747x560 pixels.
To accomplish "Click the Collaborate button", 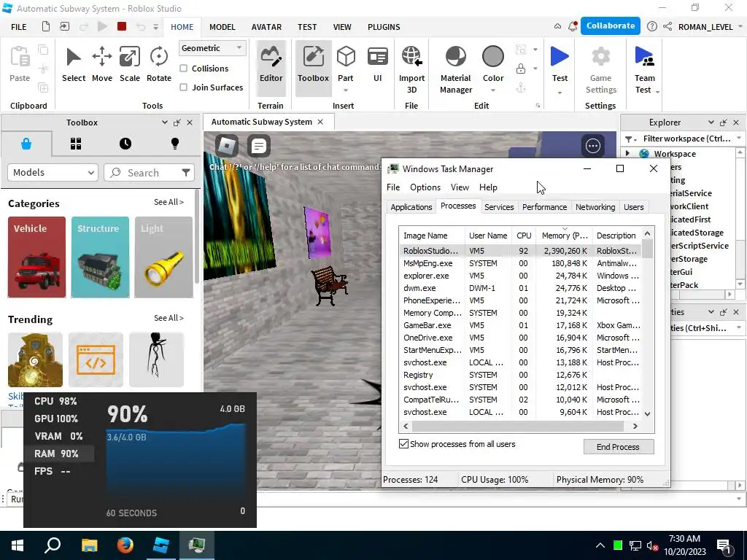I will (x=611, y=26).
